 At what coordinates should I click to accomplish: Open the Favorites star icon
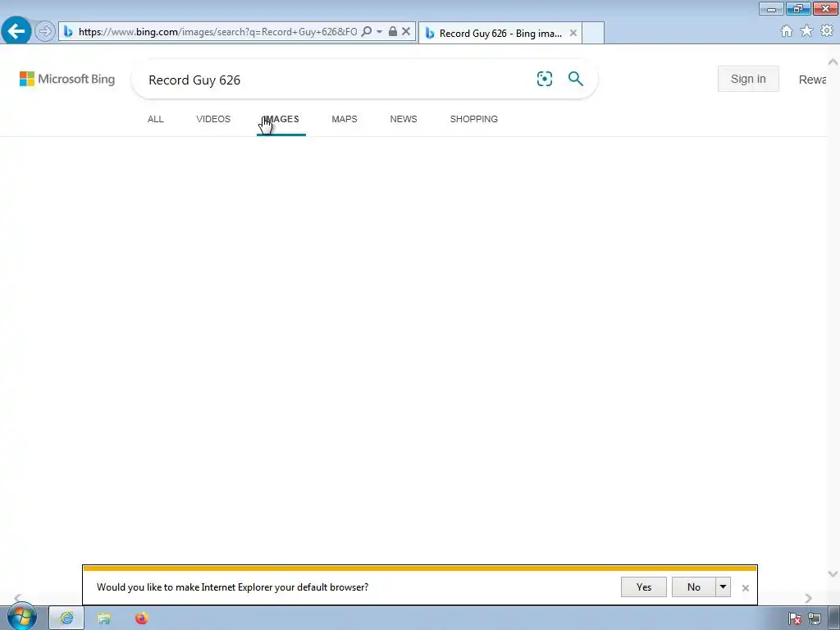tap(806, 31)
